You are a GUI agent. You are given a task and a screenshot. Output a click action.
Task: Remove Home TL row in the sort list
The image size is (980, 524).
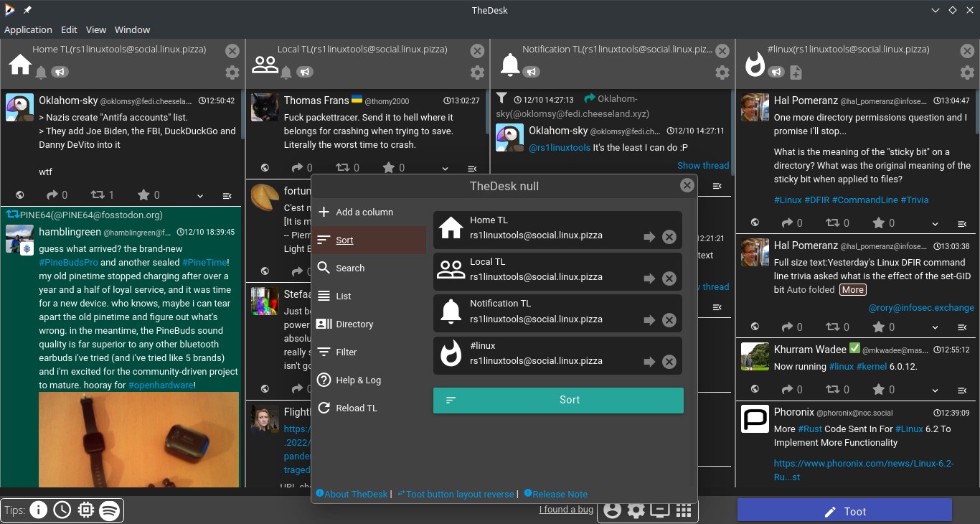coord(669,237)
